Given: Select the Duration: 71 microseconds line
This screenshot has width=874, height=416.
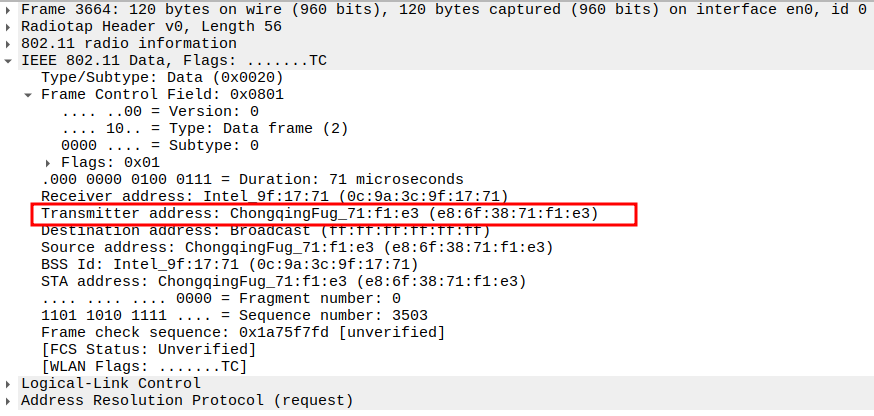Looking at the screenshot, I should 252,179.
